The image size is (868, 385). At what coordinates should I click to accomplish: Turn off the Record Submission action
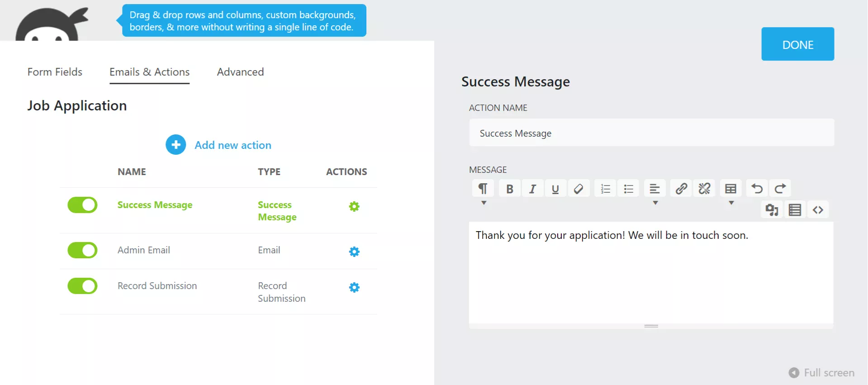(x=82, y=286)
